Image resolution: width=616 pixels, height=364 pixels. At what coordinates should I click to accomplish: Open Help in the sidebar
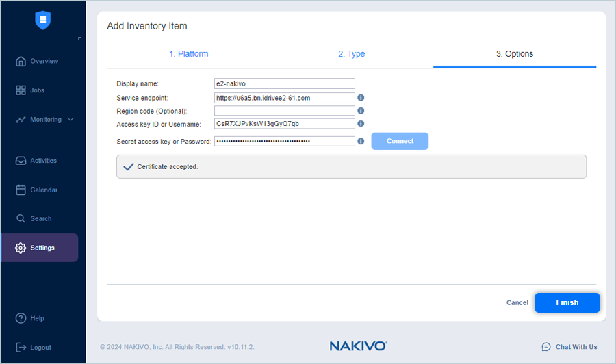point(30,318)
